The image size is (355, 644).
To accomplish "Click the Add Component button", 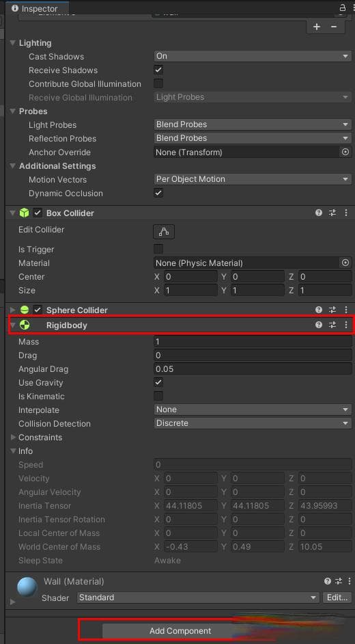I will coord(180,630).
